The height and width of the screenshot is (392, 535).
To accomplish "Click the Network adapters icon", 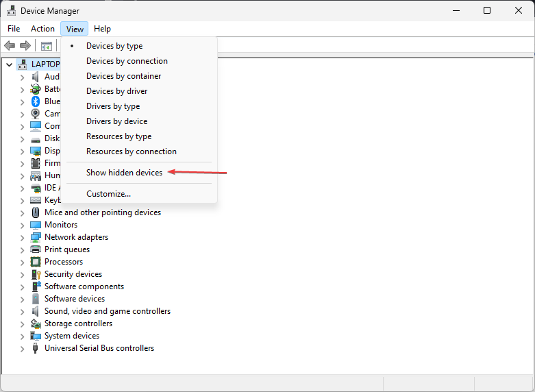I will coord(36,237).
